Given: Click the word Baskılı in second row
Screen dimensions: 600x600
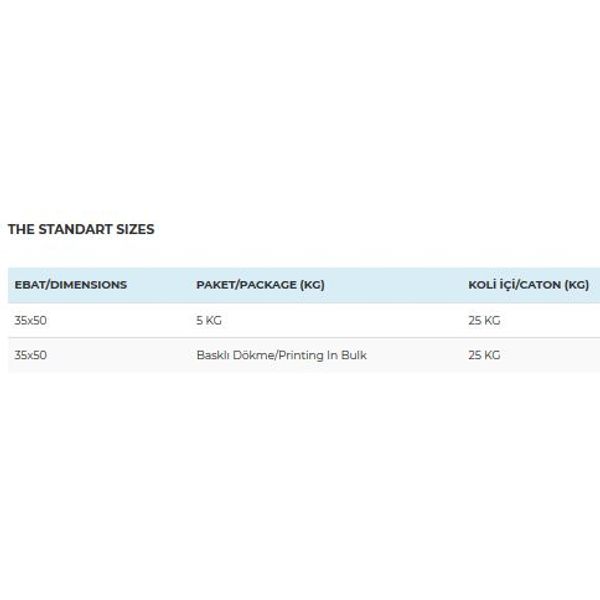Looking at the screenshot, I should pos(212,355).
